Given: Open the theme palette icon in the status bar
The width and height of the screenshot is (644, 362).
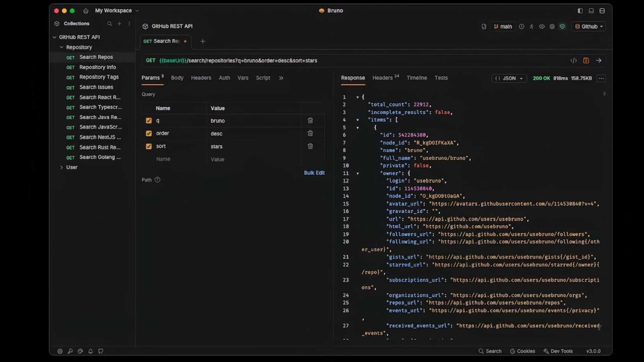Looking at the screenshot, I should click(80, 351).
